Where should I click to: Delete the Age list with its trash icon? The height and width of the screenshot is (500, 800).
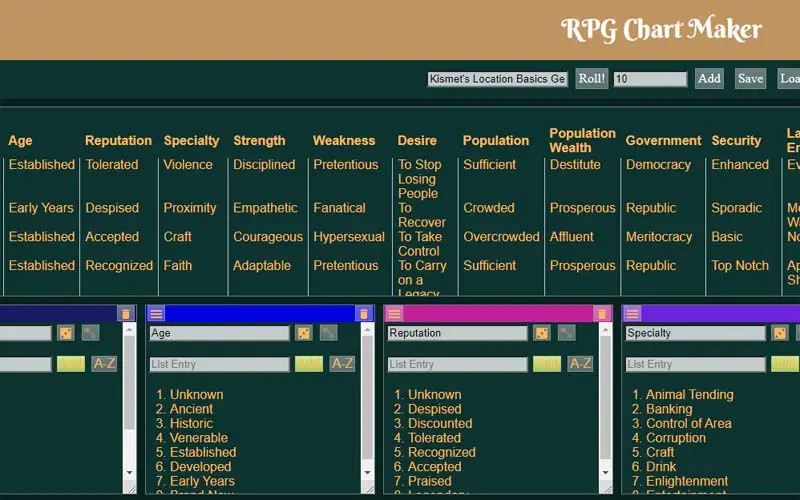click(364, 314)
